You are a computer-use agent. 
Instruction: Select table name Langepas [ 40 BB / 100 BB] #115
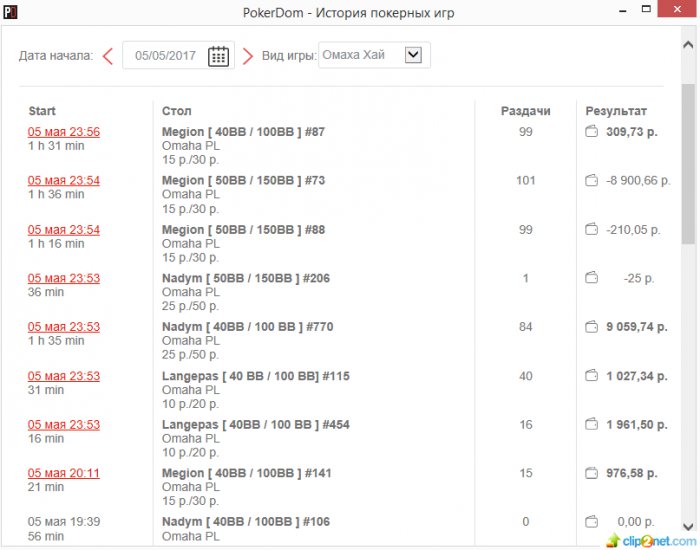tap(256, 376)
